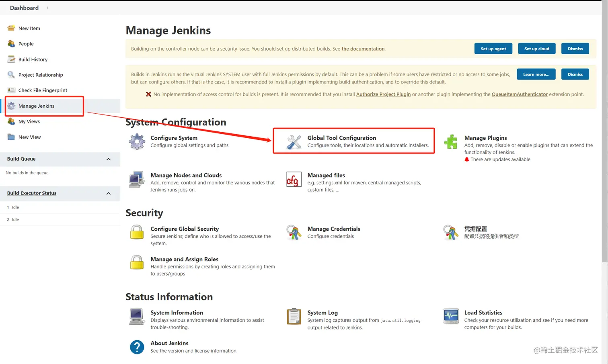Open About Jenkins title link
The width and height of the screenshot is (608, 364).
click(x=169, y=343)
